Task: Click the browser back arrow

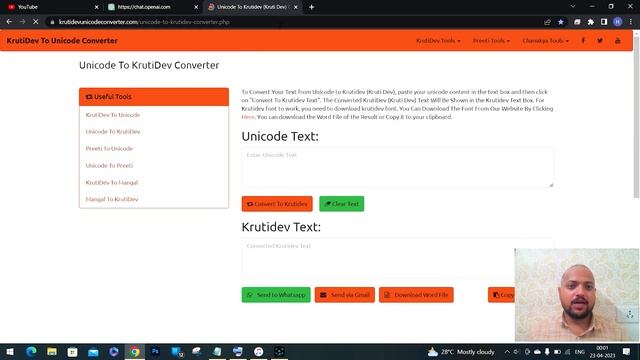Action: coord(9,22)
